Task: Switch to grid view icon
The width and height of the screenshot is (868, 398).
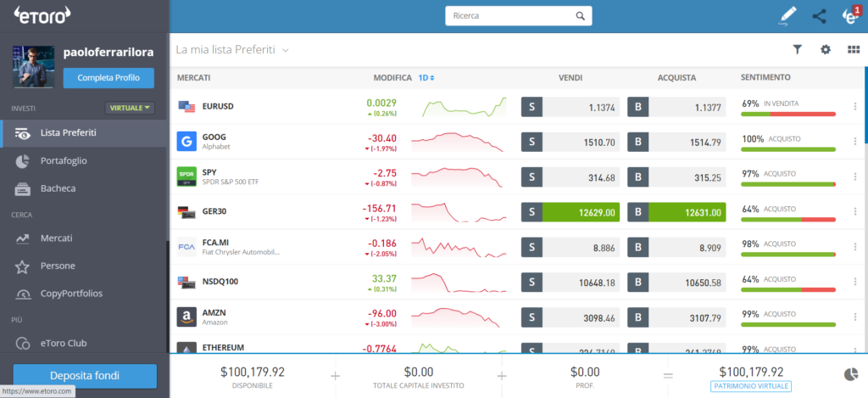Action: tap(853, 49)
